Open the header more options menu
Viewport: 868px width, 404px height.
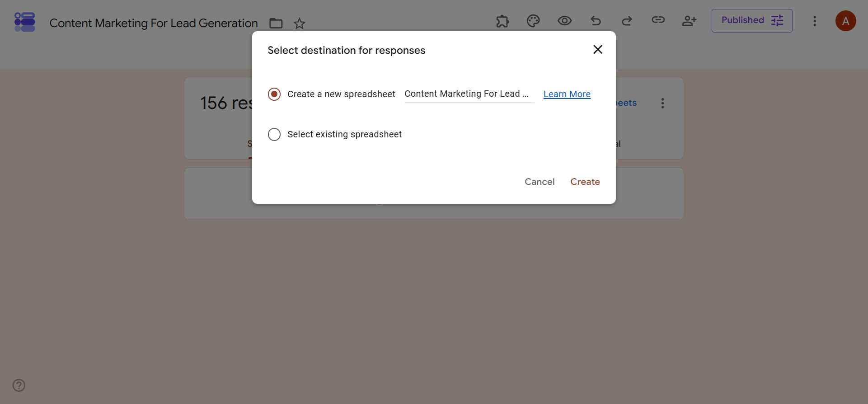tap(815, 21)
